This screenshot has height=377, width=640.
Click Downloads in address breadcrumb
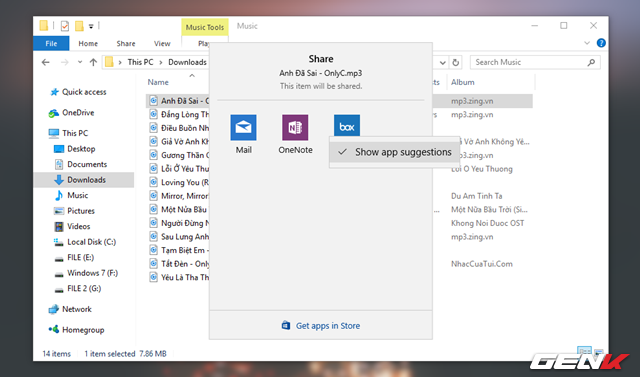(187, 62)
